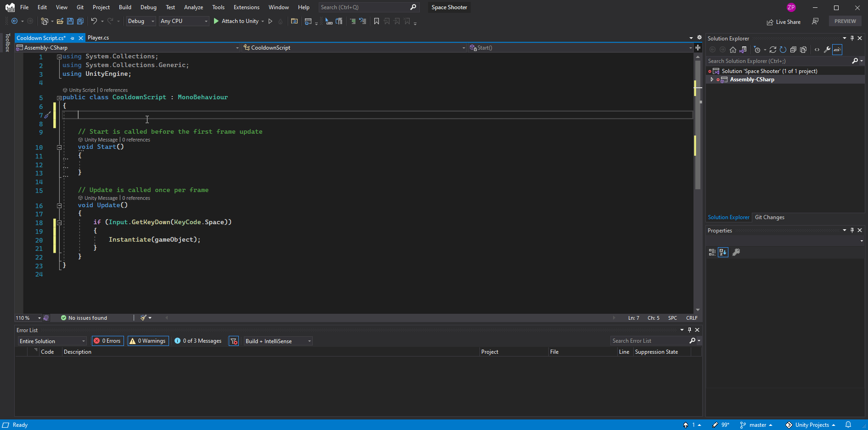868x430 pixels.
Task: Expand the Assembly-CSharp project node
Action: (x=711, y=79)
